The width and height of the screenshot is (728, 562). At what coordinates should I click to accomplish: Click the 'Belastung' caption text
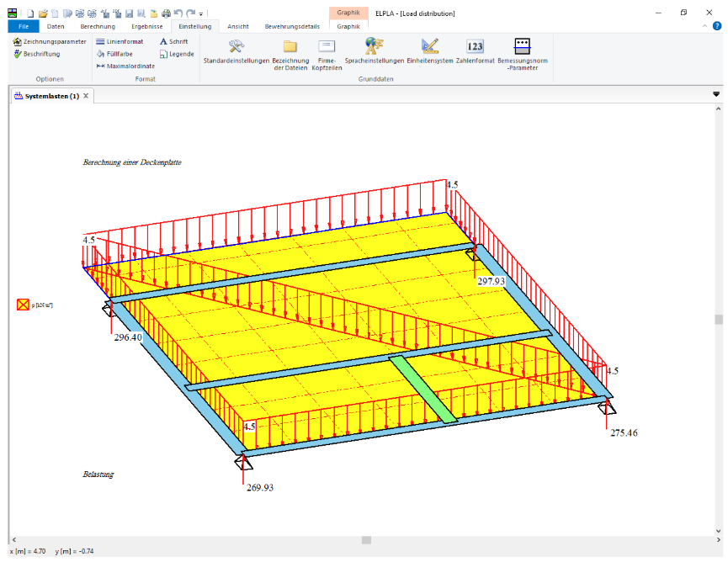point(98,475)
